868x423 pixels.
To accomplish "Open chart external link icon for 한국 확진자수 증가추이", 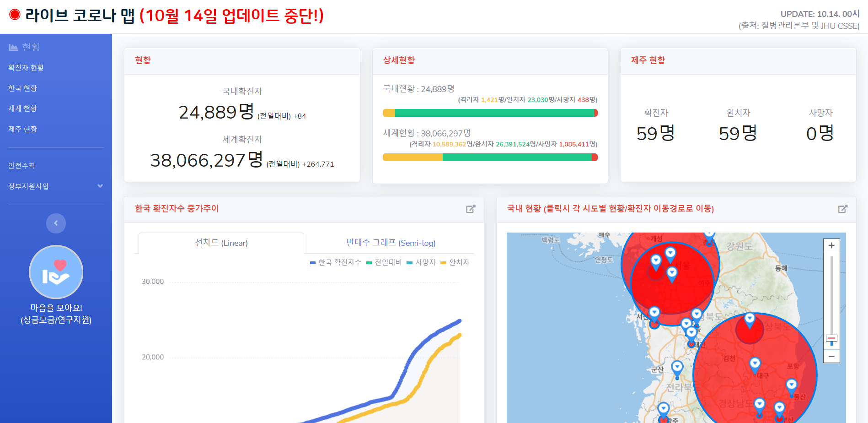I will coord(471,209).
